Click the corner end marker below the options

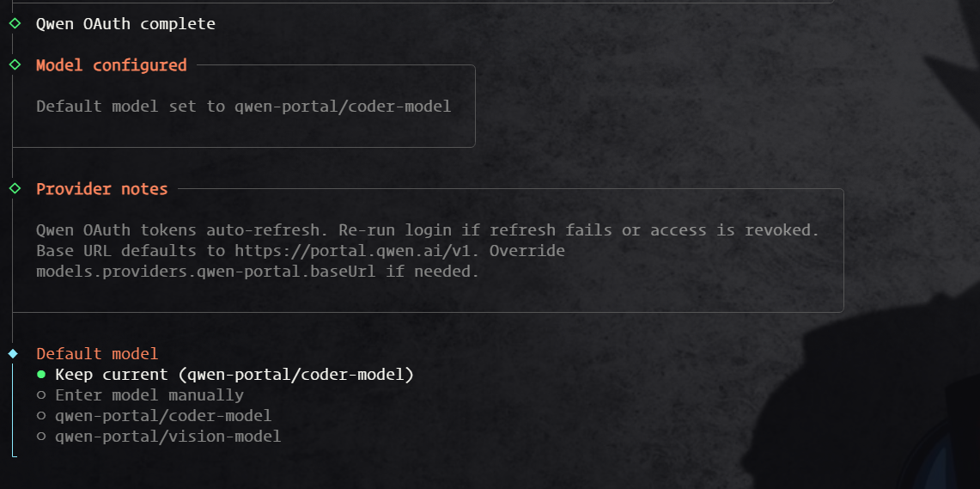(x=14, y=455)
